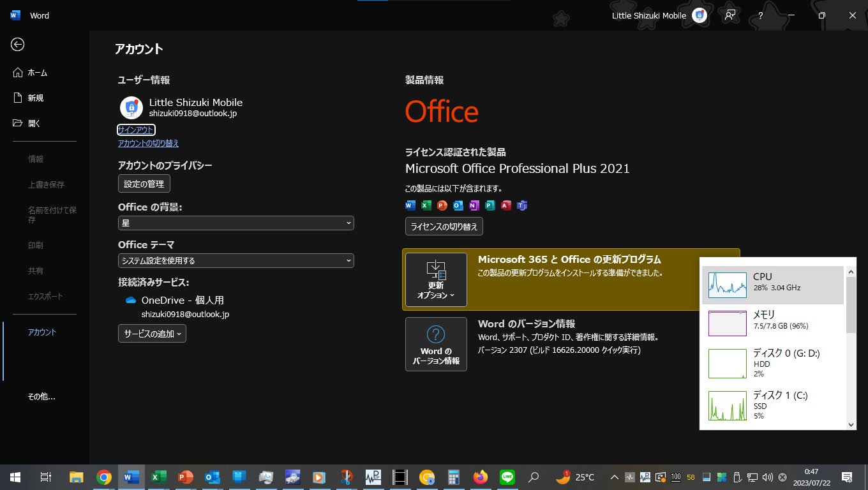Open その他... in the sidebar
868x490 pixels.
(41, 396)
